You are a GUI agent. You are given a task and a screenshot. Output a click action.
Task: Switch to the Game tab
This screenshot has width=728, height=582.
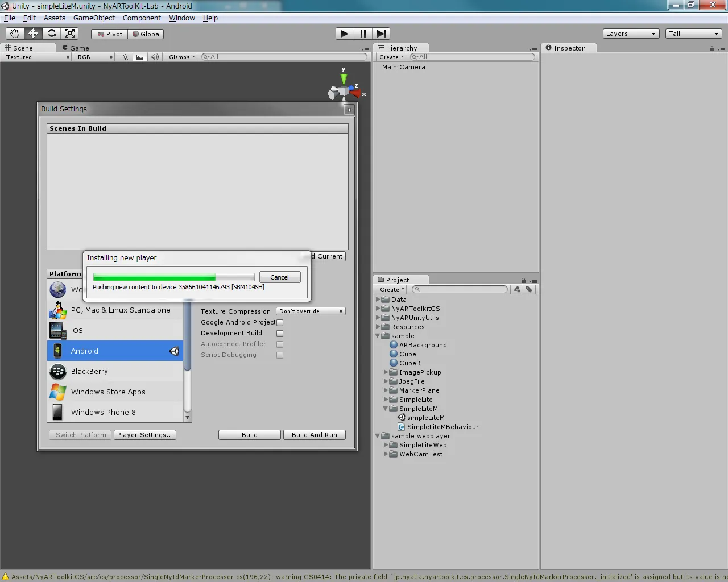coord(76,48)
